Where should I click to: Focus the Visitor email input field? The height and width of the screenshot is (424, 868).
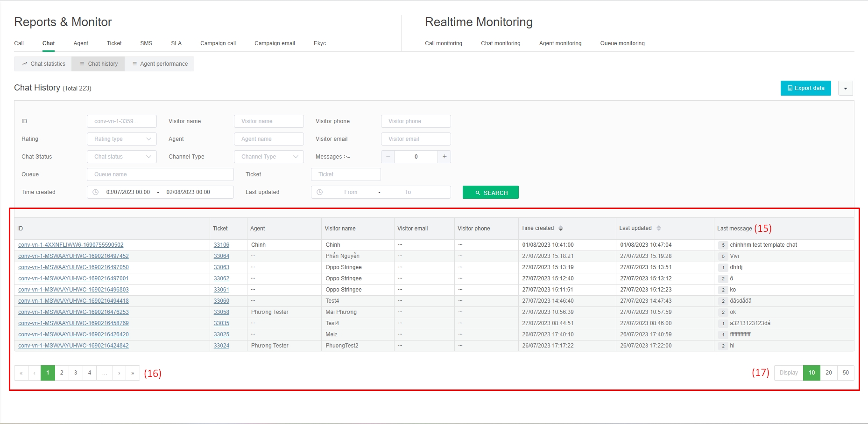pos(416,139)
